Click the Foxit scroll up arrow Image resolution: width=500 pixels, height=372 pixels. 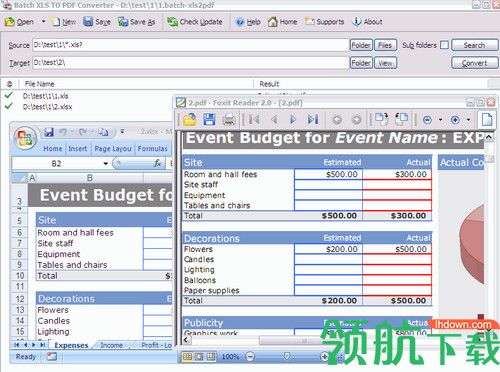(x=489, y=137)
